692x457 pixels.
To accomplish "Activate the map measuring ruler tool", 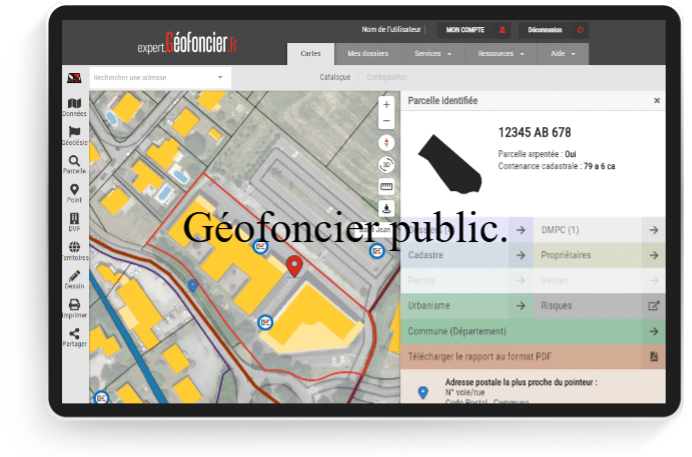I will pos(386,187).
